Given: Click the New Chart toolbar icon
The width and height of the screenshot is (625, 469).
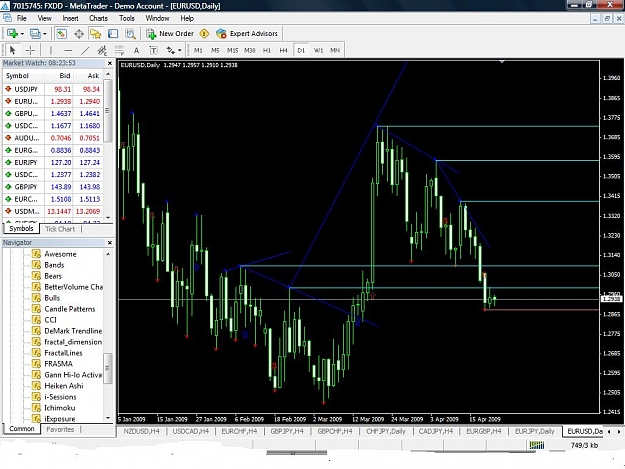Looking at the screenshot, I should [x=12, y=34].
